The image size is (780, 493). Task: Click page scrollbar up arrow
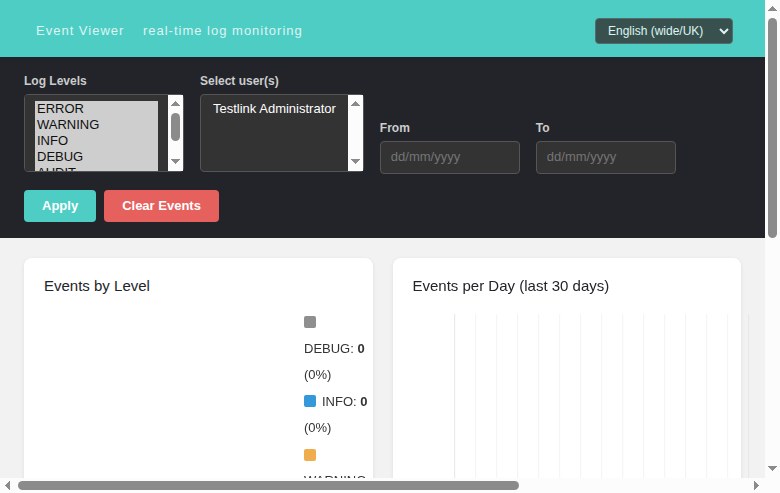tap(772, 8)
